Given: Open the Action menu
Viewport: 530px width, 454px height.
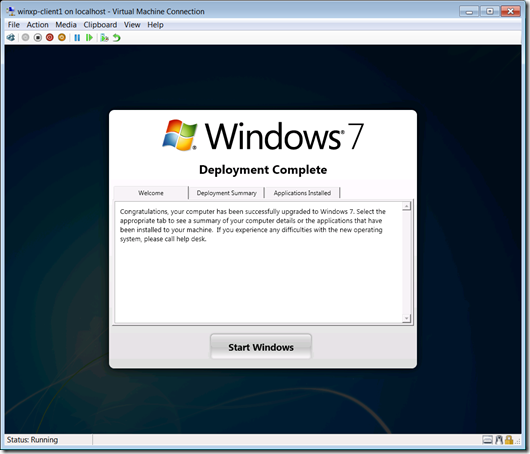Looking at the screenshot, I should [x=38, y=25].
